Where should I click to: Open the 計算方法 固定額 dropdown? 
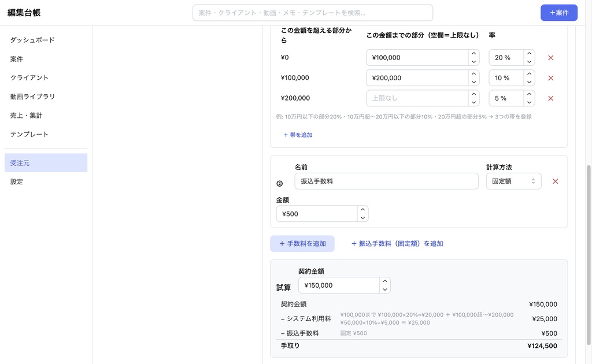[513, 181]
